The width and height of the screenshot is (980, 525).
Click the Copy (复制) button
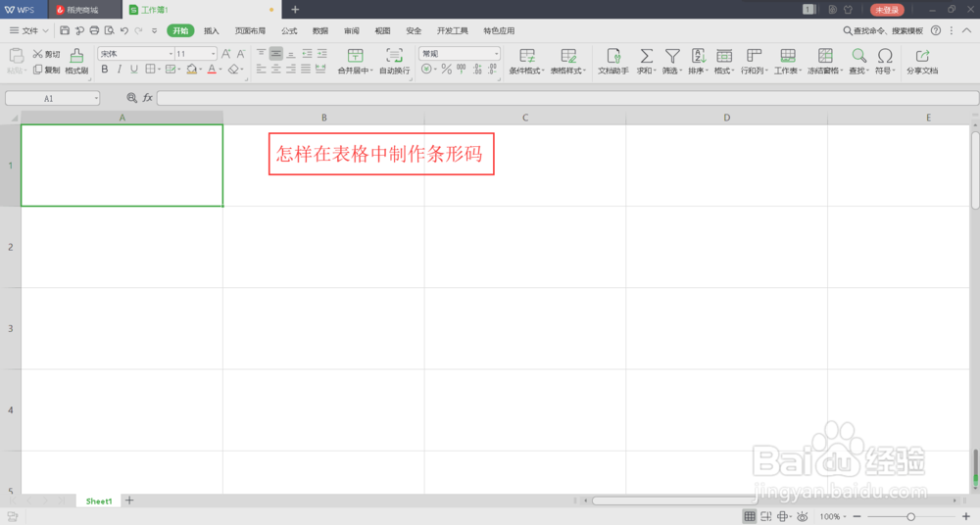pyautogui.click(x=46, y=70)
